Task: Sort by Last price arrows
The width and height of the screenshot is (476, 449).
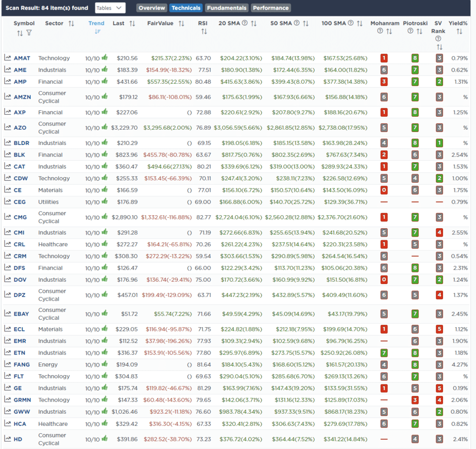Action: tap(132, 23)
